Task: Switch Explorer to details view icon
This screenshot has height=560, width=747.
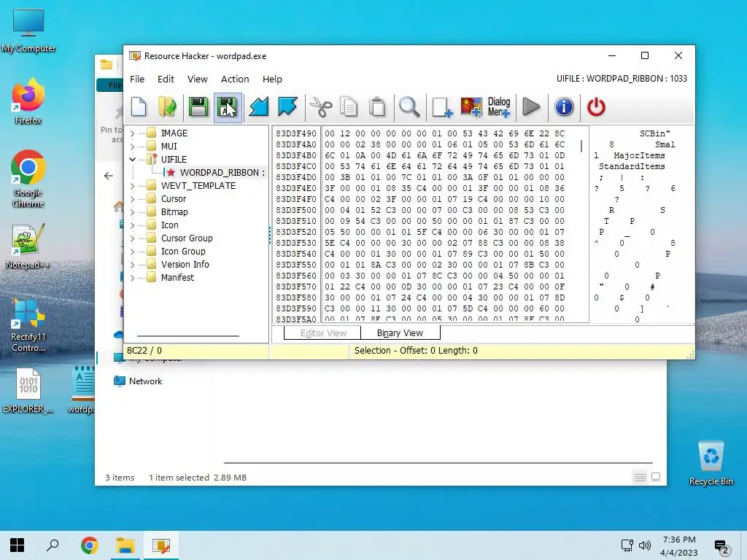Action: coord(640,477)
